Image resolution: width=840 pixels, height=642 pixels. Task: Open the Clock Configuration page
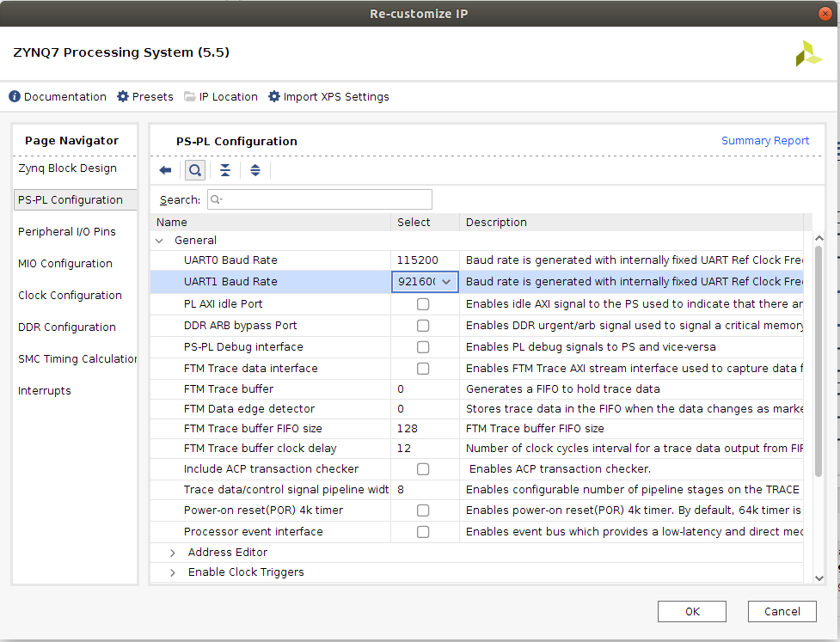(x=70, y=296)
